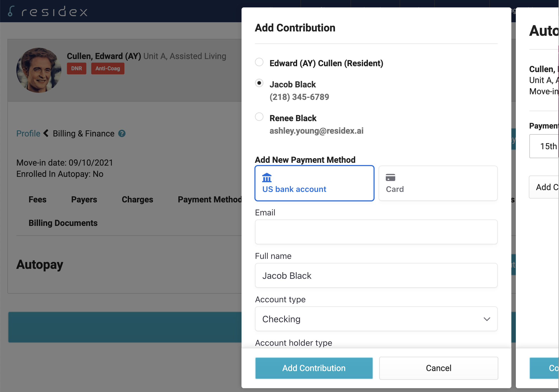Click the Billing & Finance help icon
559x392 pixels.
tap(122, 133)
